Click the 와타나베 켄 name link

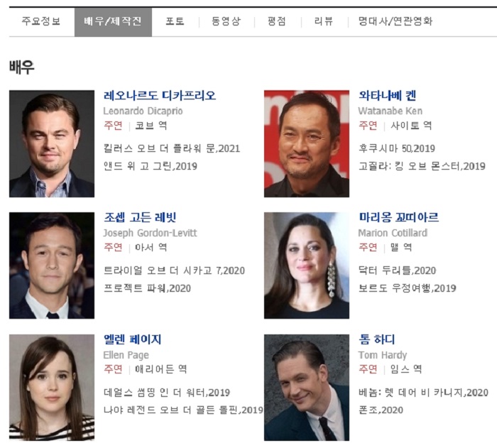[388, 95]
